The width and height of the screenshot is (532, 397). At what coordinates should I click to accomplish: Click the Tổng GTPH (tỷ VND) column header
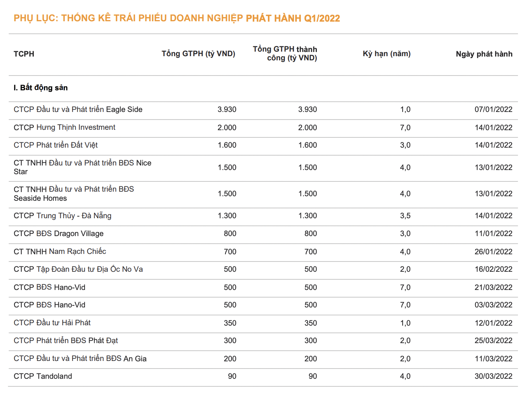coord(198,54)
